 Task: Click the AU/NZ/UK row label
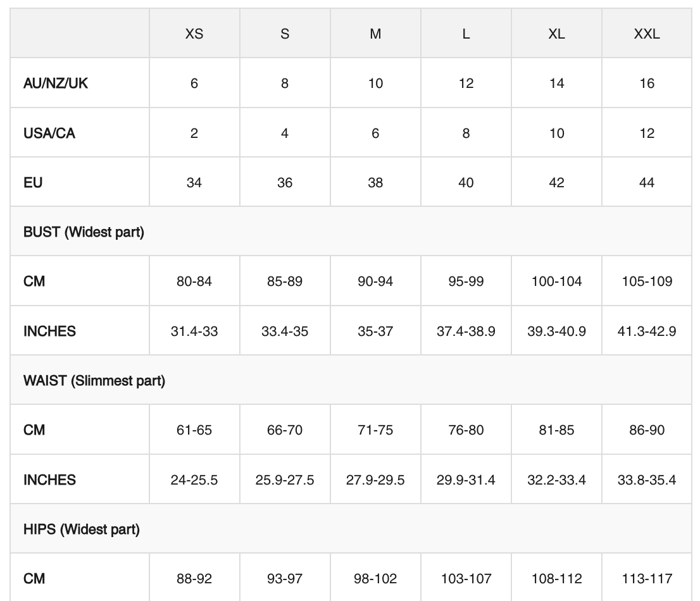tap(56, 84)
